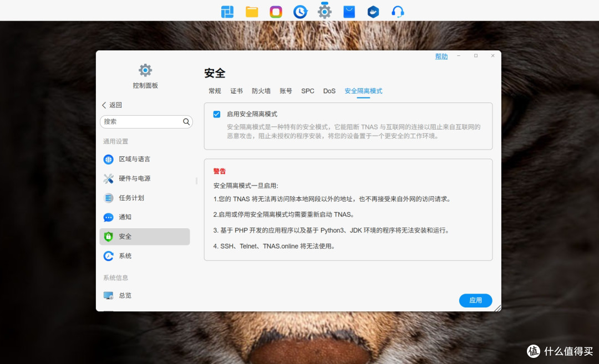The height and width of the screenshot is (364, 599).
Task: Switch to the 证书 tab
Action: [236, 91]
